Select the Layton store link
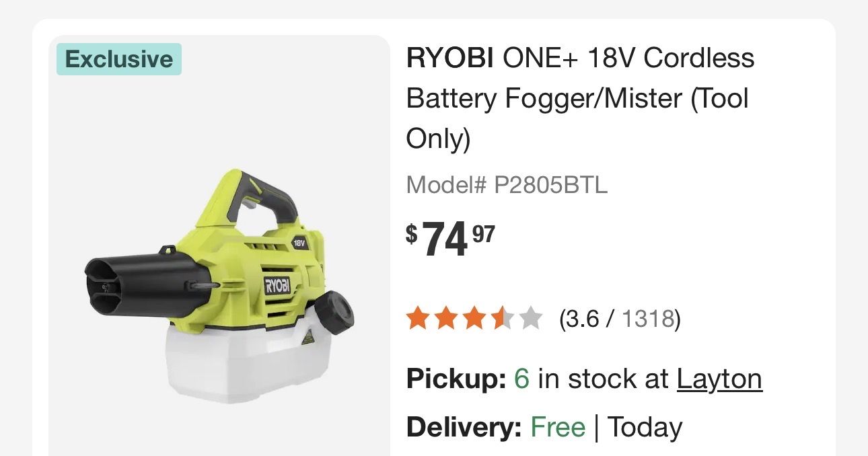Image resolution: width=868 pixels, height=456 pixels. coord(719,379)
